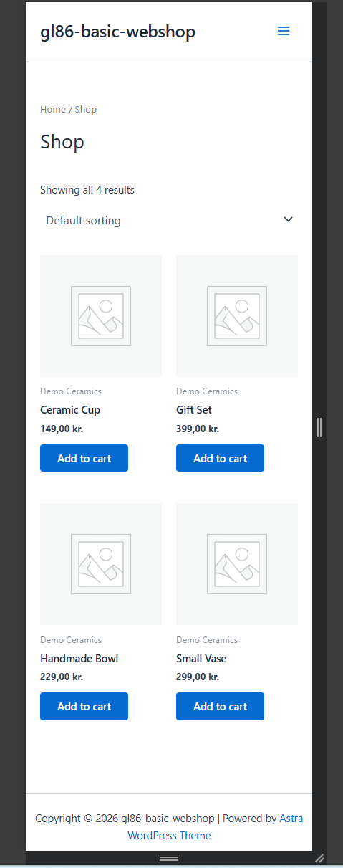Open the gl86-basic-webshop site title
Image resolution: width=343 pixels, height=868 pixels.
(x=117, y=32)
